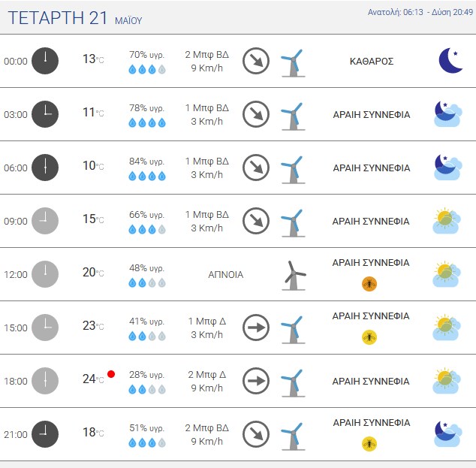Click the ΚΑΘΑΡΟΣ weather description

tap(372, 62)
